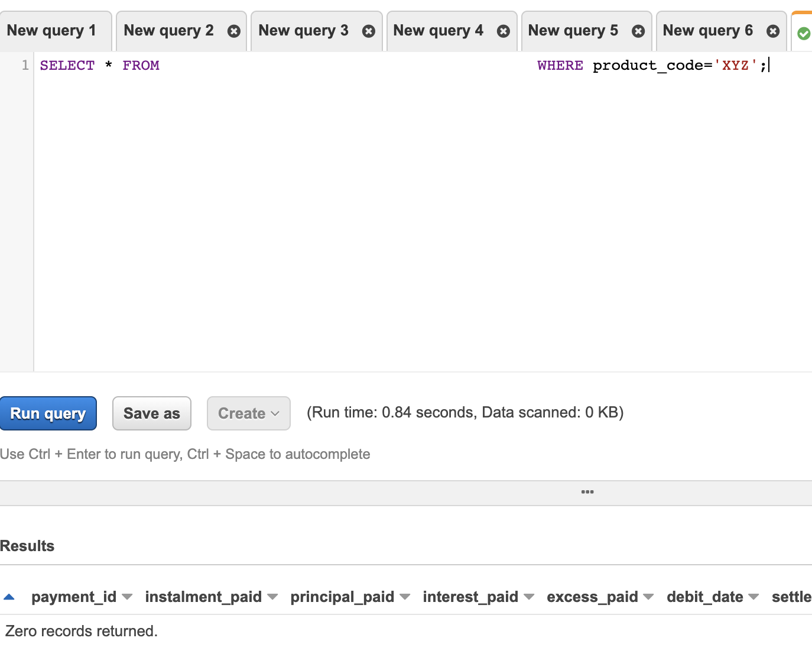
Task: Click the ellipsis icon on the divider bar
Action: point(587,492)
